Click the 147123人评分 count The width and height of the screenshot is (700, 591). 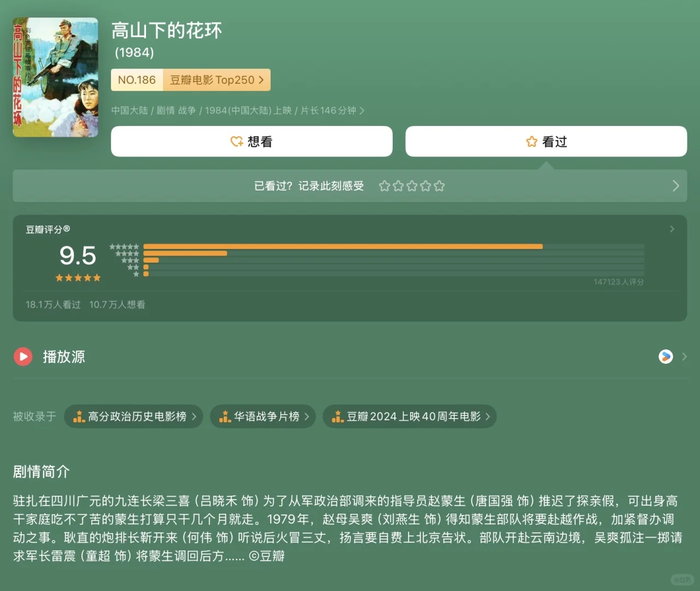click(x=619, y=282)
